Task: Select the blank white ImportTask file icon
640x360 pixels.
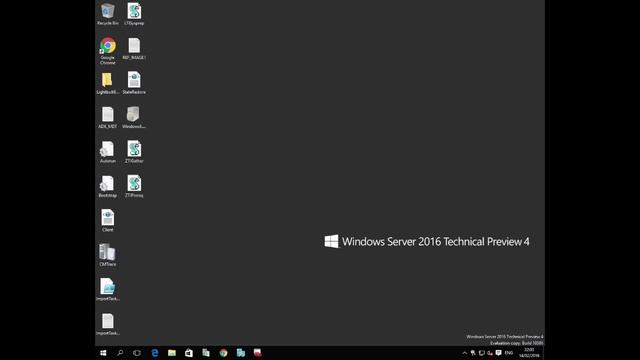Action: point(108,324)
